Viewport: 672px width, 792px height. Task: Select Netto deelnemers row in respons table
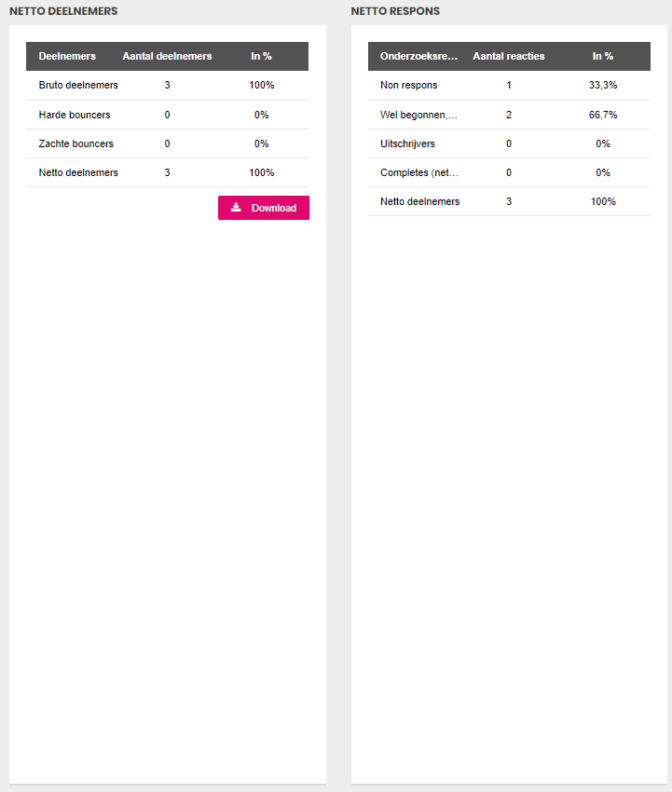point(509,201)
